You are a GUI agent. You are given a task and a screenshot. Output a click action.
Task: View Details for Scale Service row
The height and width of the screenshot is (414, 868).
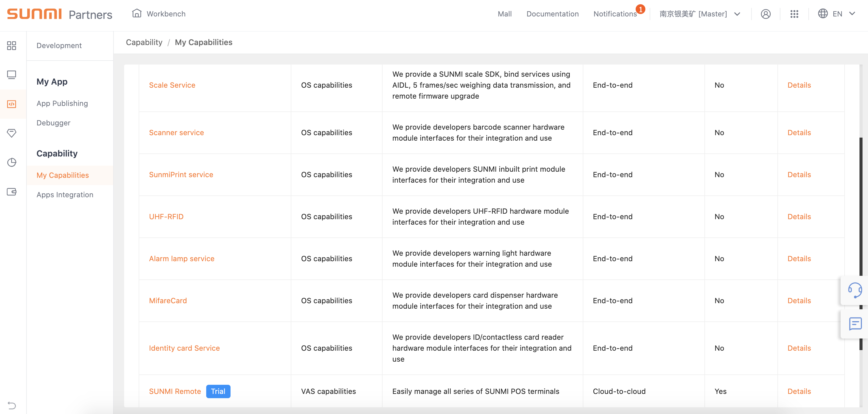click(799, 85)
